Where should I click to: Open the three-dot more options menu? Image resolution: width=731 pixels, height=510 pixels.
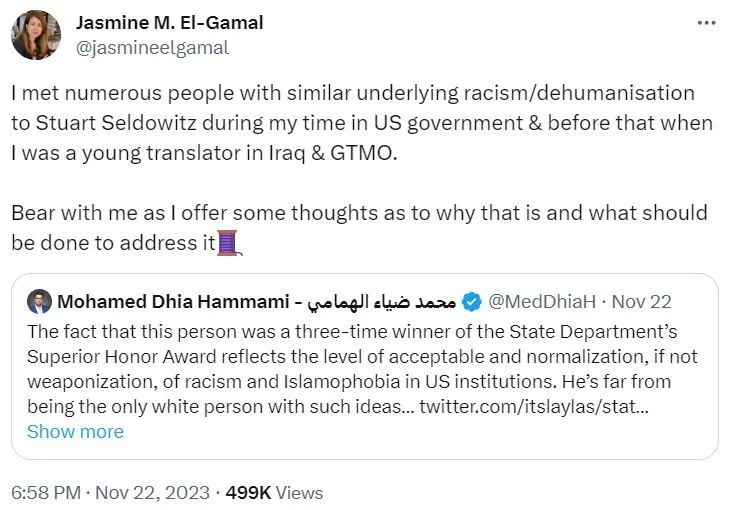point(706,23)
